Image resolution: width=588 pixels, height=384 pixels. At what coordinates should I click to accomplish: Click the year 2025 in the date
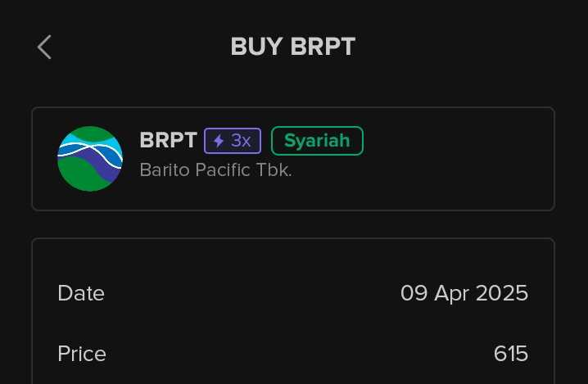click(x=502, y=293)
